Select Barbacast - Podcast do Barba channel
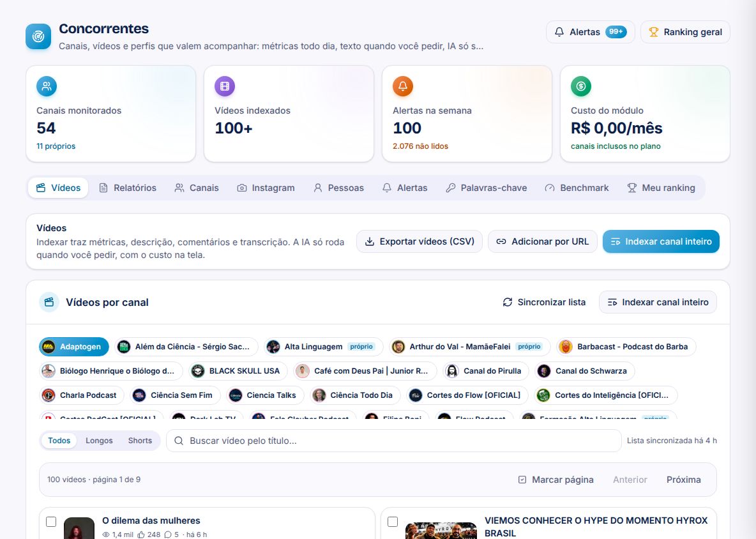The width and height of the screenshot is (756, 539). coord(626,347)
